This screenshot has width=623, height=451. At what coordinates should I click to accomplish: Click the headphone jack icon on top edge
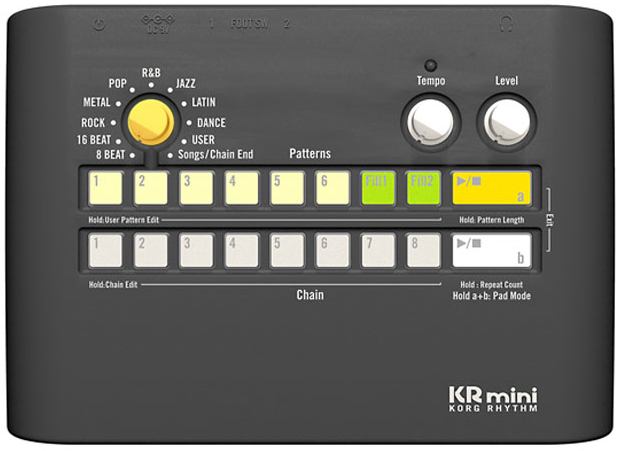point(506,23)
